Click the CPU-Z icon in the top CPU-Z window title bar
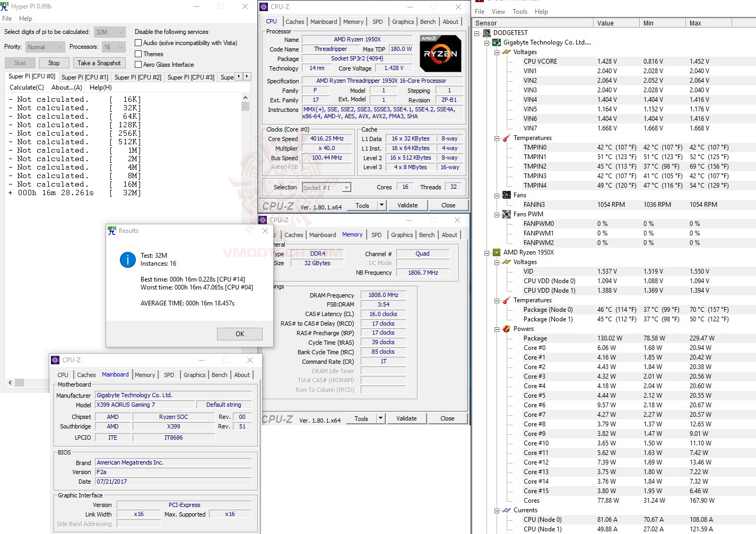Screen dimensions: 756x534 pyautogui.click(x=264, y=7)
